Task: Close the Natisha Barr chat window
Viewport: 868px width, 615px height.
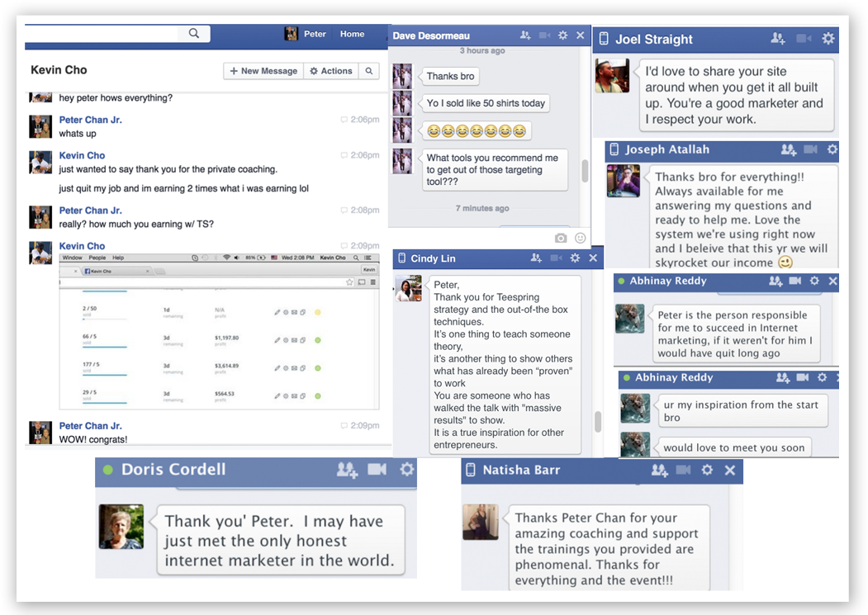Action: (730, 470)
